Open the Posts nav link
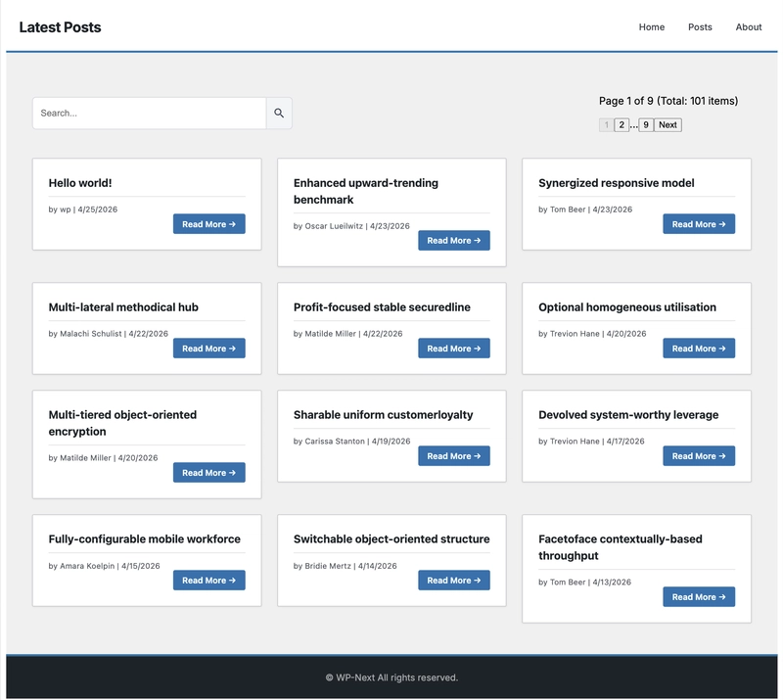783x700 pixels. [700, 27]
